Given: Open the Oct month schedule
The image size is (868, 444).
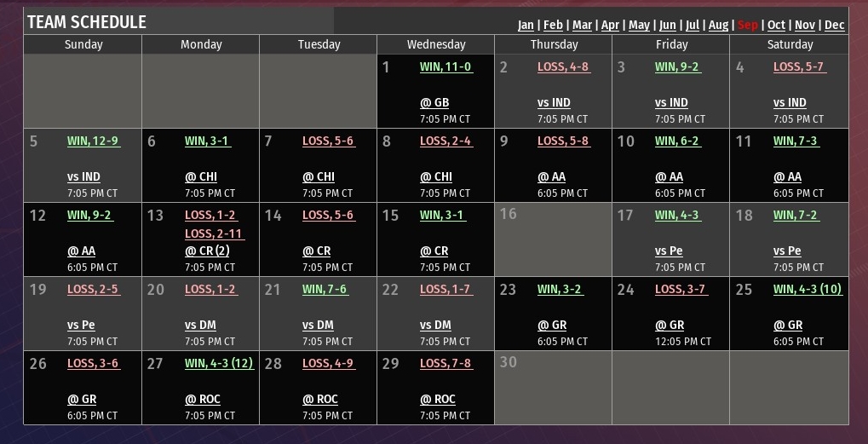Looking at the screenshot, I should point(776,25).
